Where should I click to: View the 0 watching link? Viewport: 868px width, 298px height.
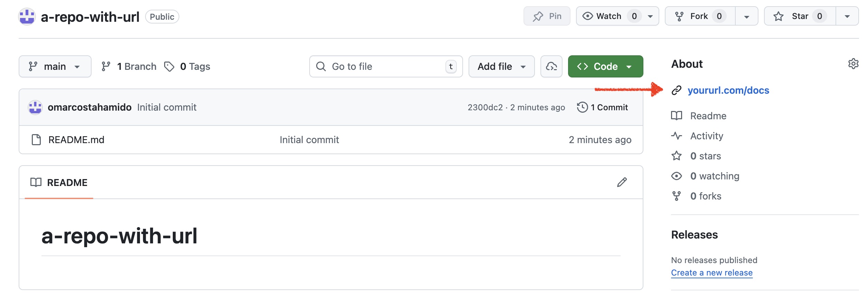click(x=715, y=176)
